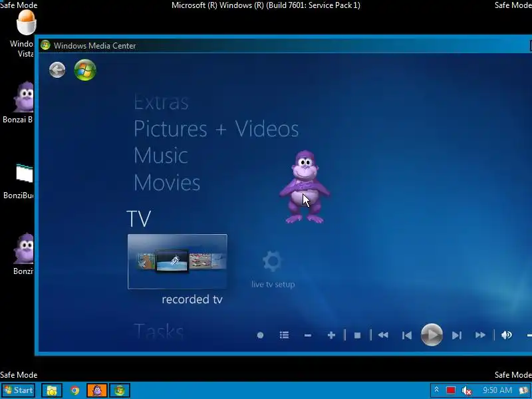Screen dimensions: 532x399
Task: Stop playback with the square stop button
Action: tap(357, 335)
